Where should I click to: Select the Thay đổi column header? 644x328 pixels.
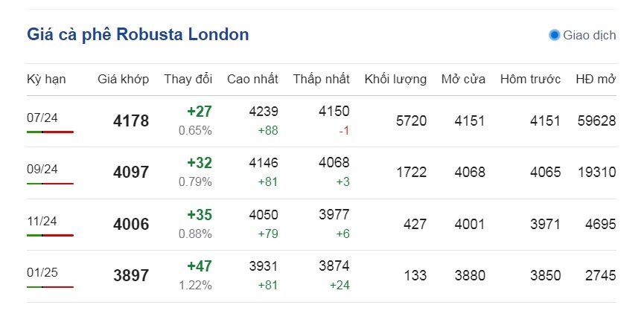[188, 80]
